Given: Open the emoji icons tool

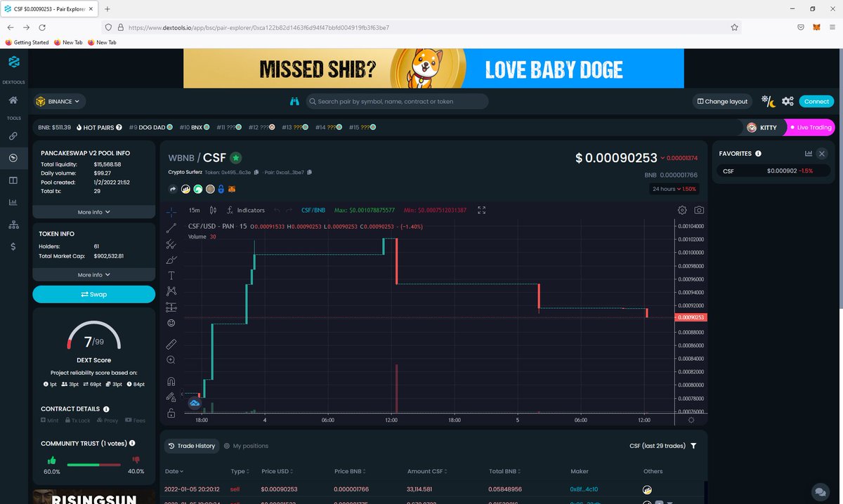Looking at the screenshot, I should pos(171,323).
